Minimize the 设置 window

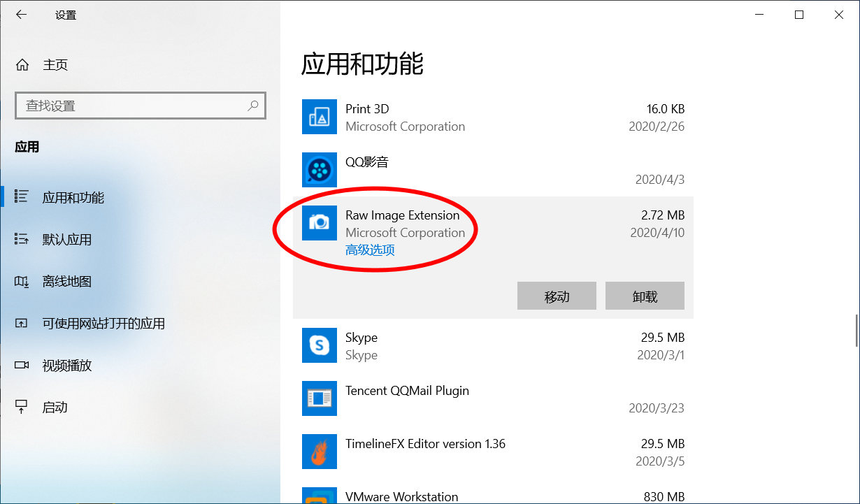tap(759, 15)
